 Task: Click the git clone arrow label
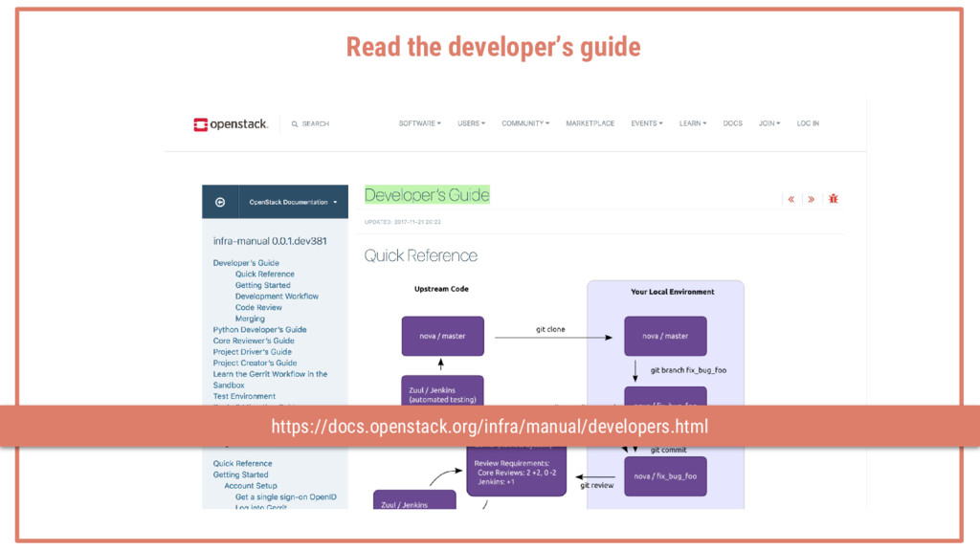tap(550, 329)
